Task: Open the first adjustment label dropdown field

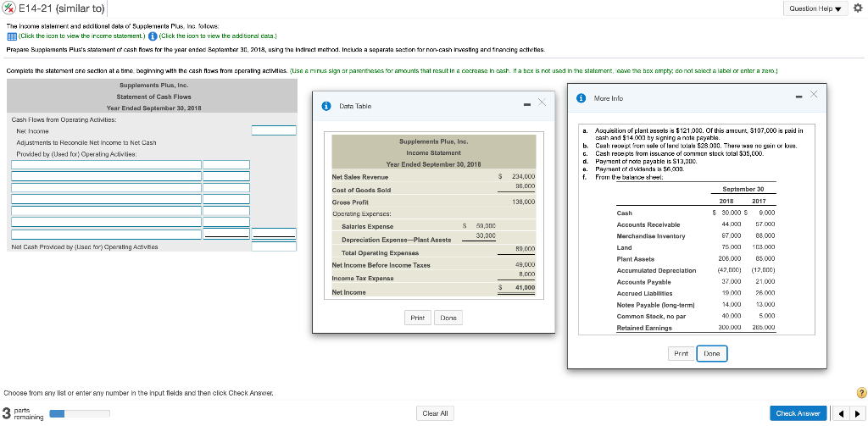Action: 107,165
